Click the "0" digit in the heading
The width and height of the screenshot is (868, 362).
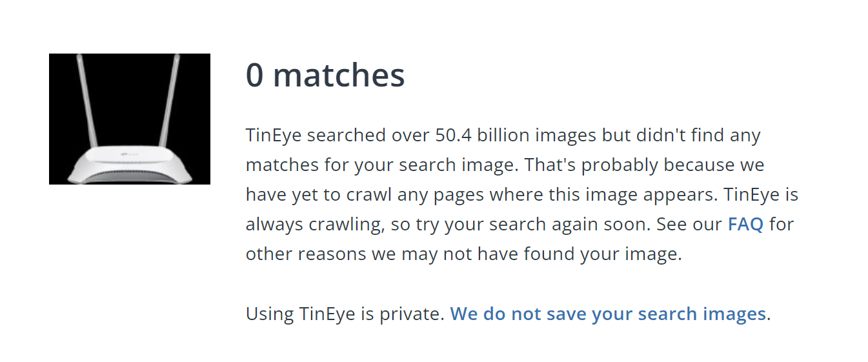pos(255,75)
